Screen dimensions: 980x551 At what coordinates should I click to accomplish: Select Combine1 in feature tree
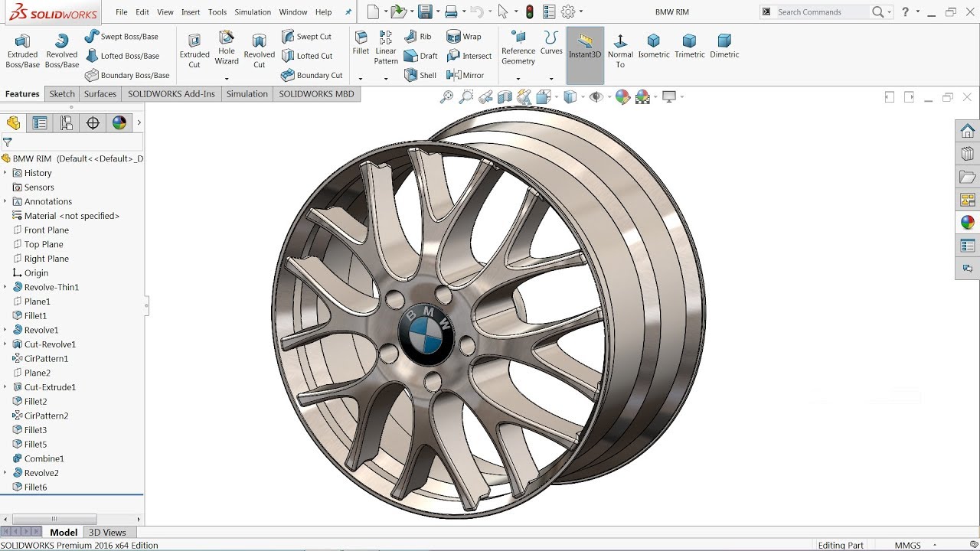click(44, 458)
